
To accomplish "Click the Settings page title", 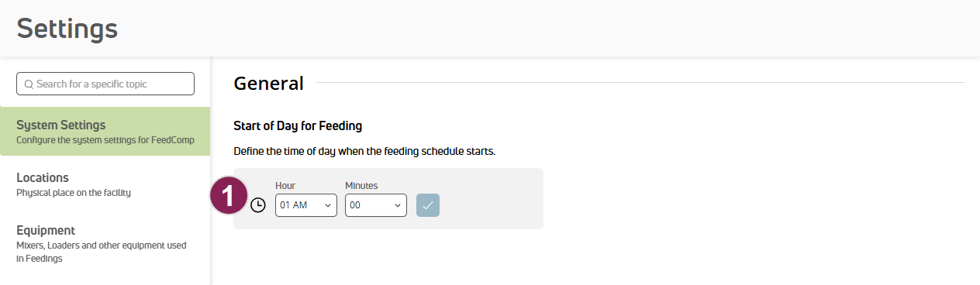I will click(67, 29).
